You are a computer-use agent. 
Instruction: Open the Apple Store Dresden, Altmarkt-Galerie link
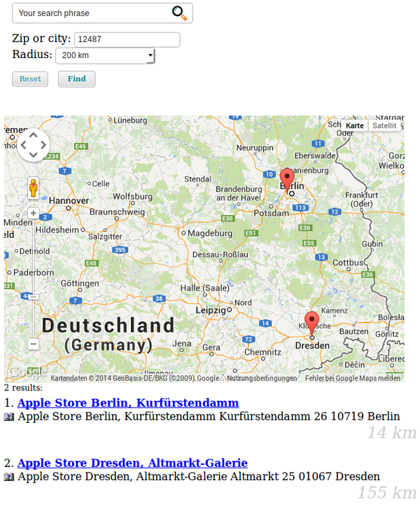132,463
